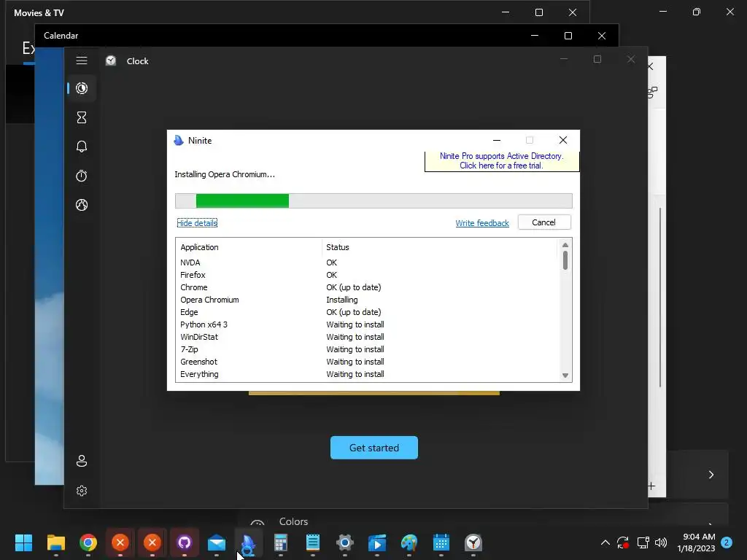Select the WinDirStat row
The image size is (747, 560).
[x=366, y=337]
